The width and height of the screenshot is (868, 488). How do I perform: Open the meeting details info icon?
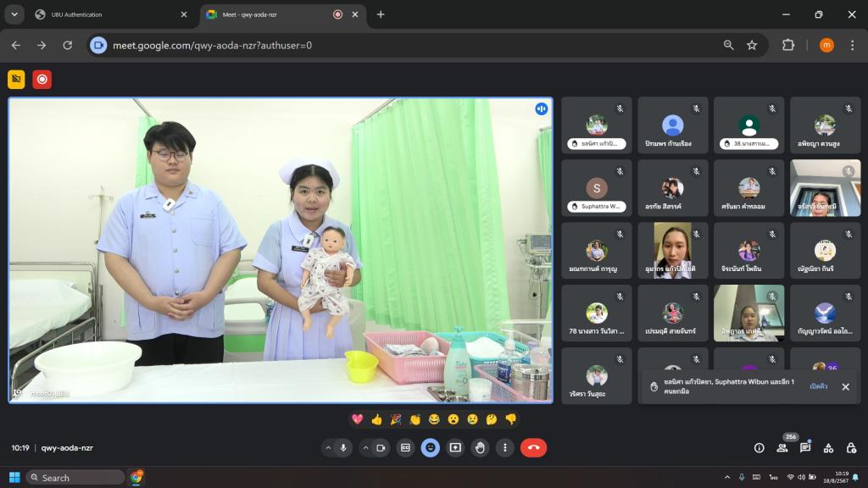759,448
